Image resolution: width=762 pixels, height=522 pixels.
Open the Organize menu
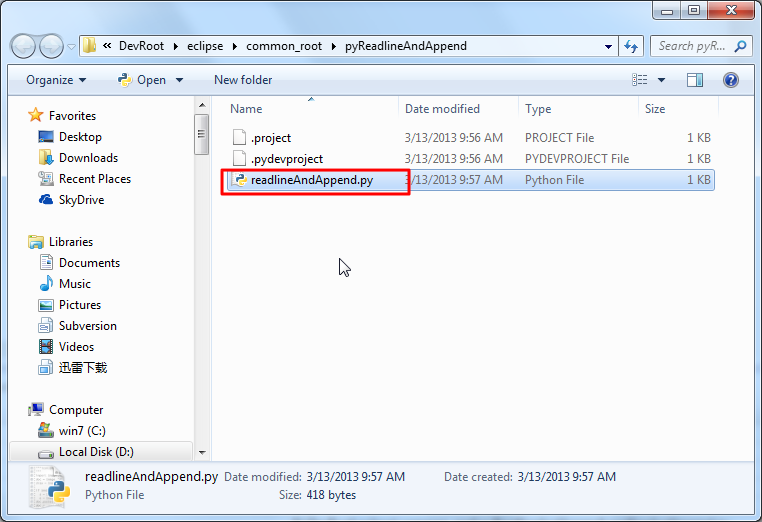point(56,80)
